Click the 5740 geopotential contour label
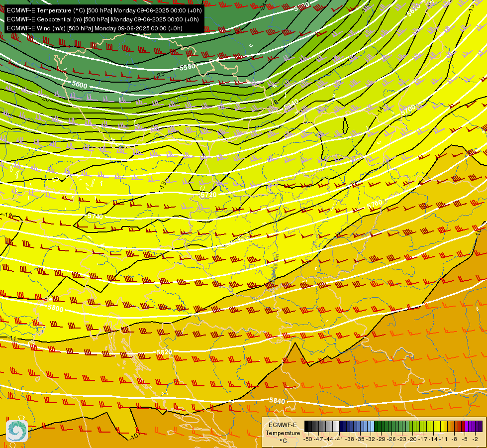The image size is (487, 448). click(x=95, y=216)
